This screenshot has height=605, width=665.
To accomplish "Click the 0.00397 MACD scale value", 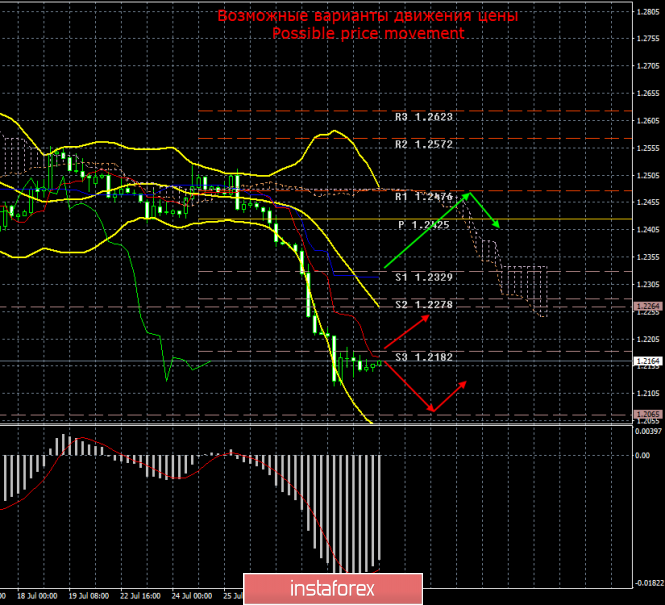I will [x=648, y=431].
